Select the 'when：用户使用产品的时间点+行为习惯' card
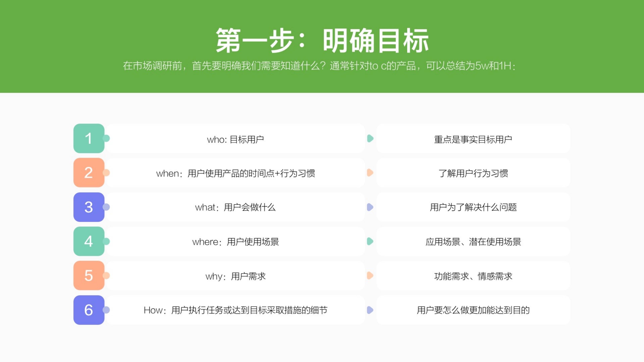Viewport: 644px width, 362px height. click(235, 173)
